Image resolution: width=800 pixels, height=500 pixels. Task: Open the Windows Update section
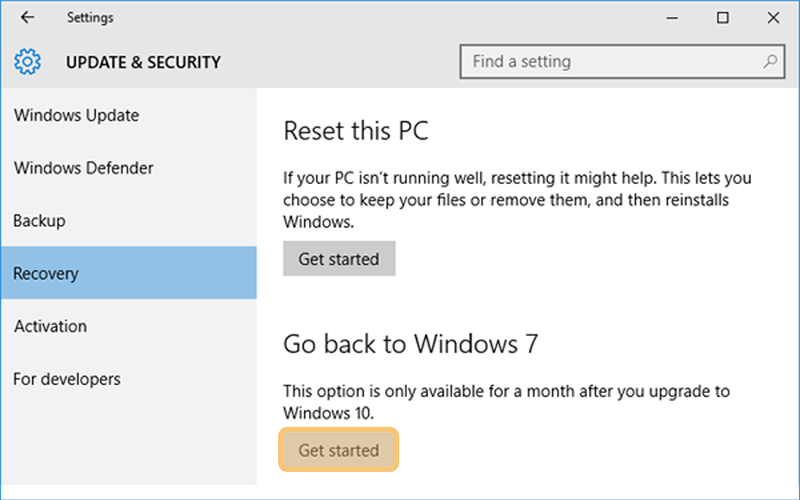tap(129, 115)
